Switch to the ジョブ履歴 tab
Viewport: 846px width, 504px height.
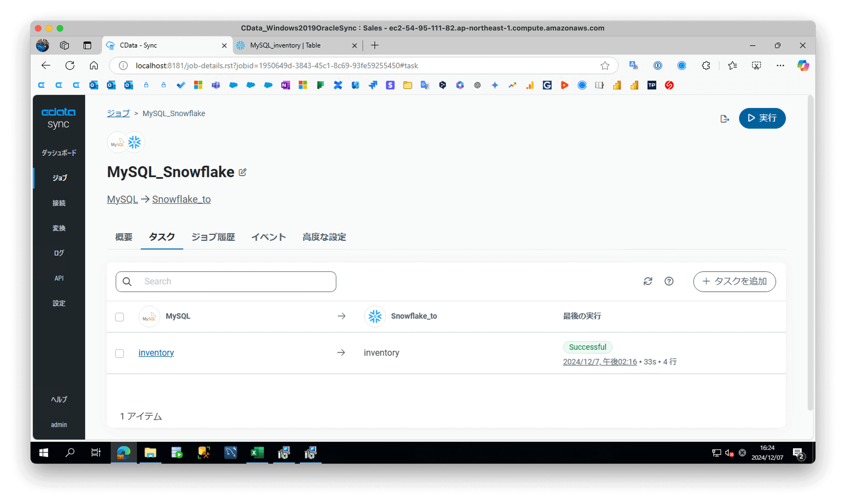point(213,237)
